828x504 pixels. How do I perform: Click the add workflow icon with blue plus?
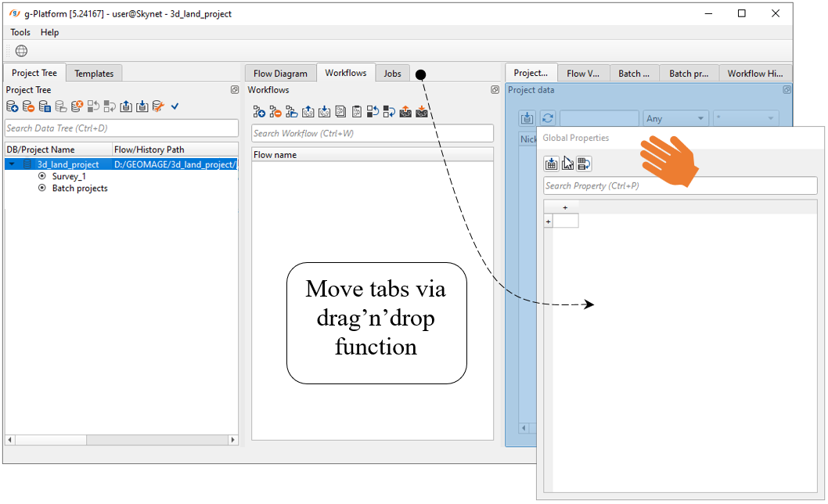click(x=259, y=112)
